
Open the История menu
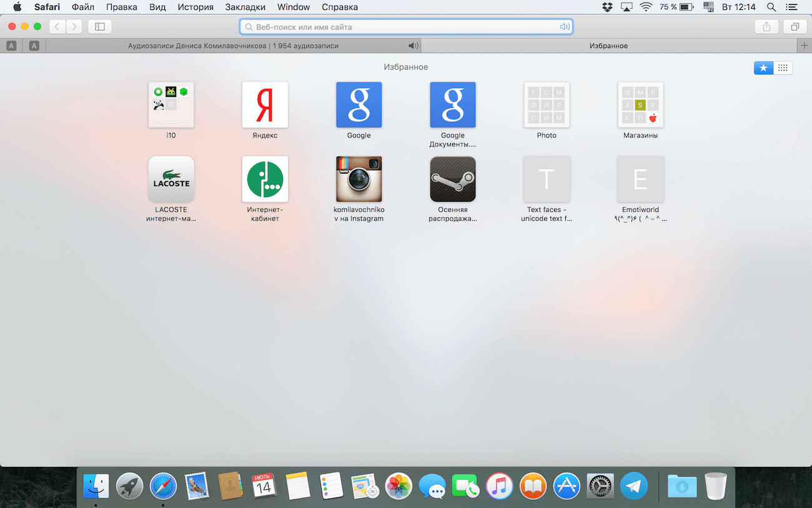pos(196,7)
